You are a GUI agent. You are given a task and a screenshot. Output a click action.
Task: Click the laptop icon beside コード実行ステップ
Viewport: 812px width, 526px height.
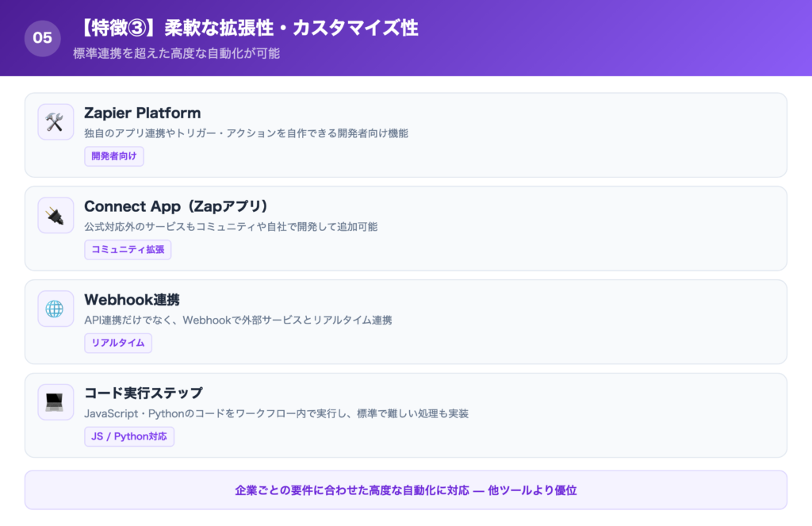56,402
